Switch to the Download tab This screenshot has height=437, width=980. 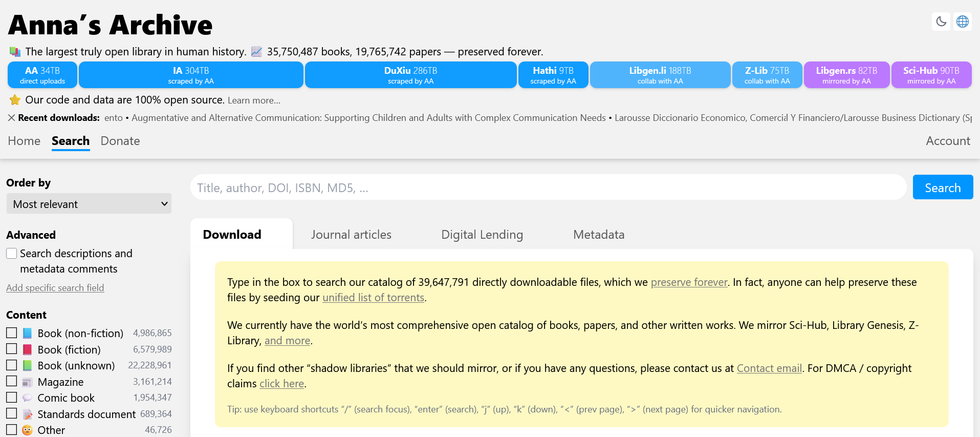pyautogui.click(x=242, y=234)
